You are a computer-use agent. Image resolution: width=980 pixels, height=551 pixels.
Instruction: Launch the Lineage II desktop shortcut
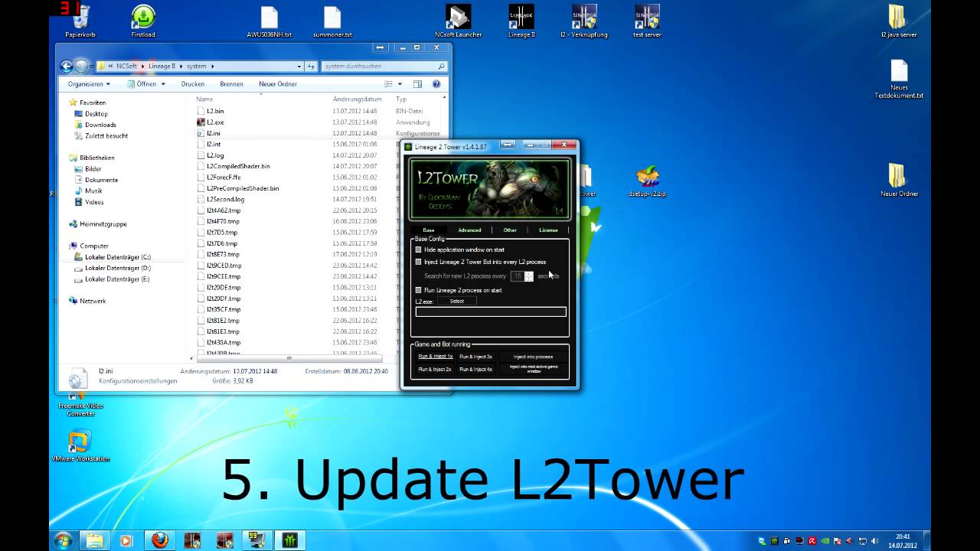pyautogui.click(x=521, y=21)
